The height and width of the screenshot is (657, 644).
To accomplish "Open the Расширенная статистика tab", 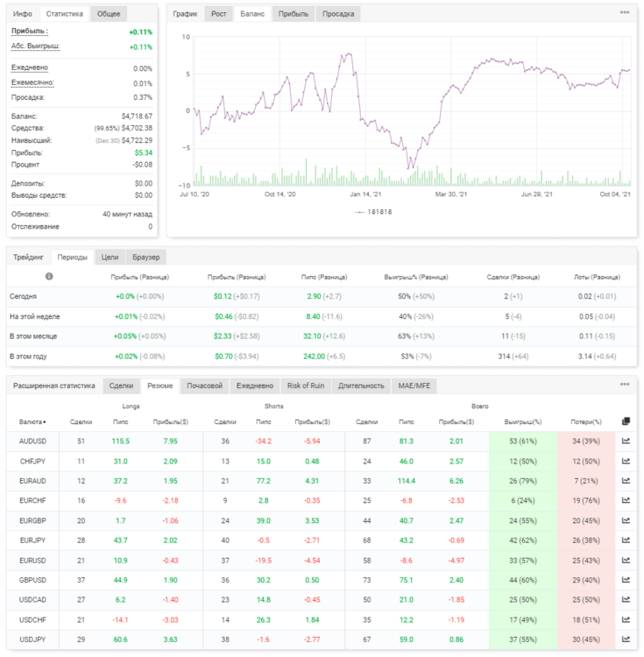I will 54,385.
